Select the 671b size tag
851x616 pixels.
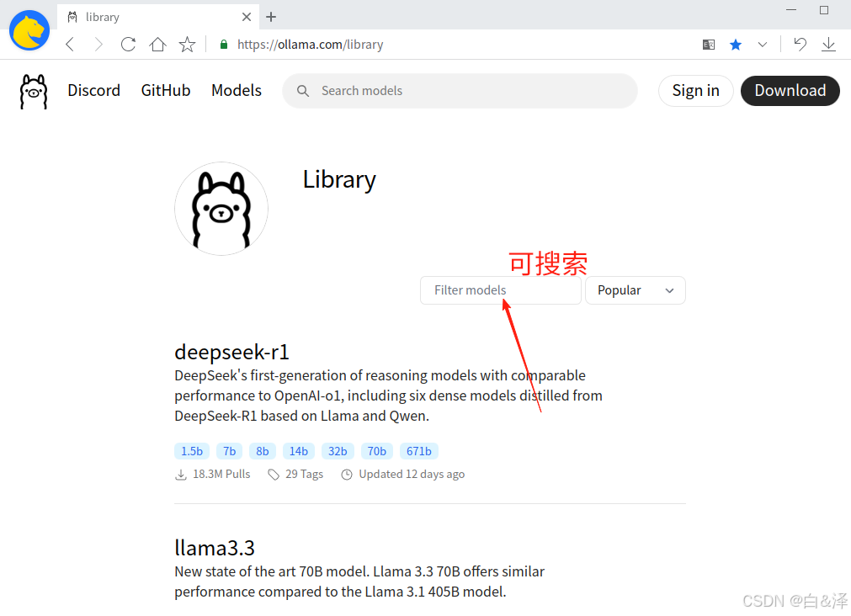419,451
